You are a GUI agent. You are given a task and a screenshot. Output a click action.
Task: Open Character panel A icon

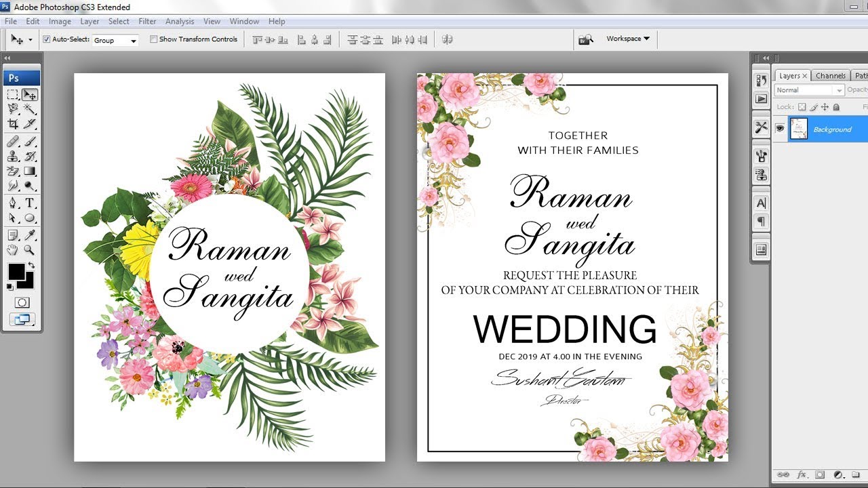pos(761,203)
